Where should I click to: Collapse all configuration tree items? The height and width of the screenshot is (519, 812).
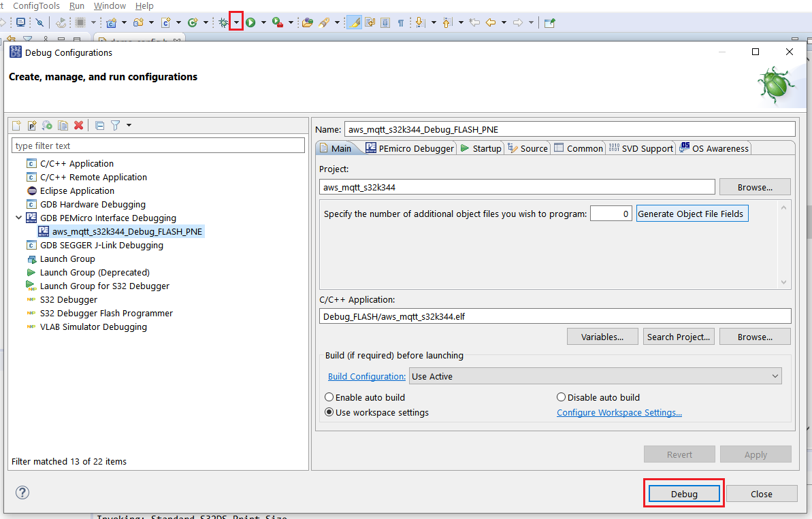click(99, 125)
